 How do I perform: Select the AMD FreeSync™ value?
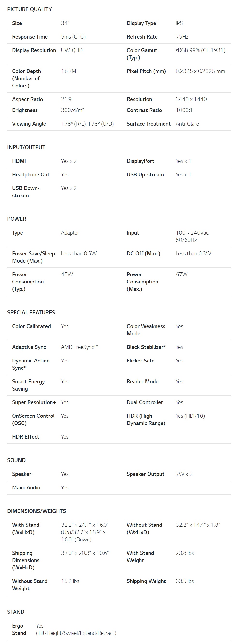[x=80, y=347]
